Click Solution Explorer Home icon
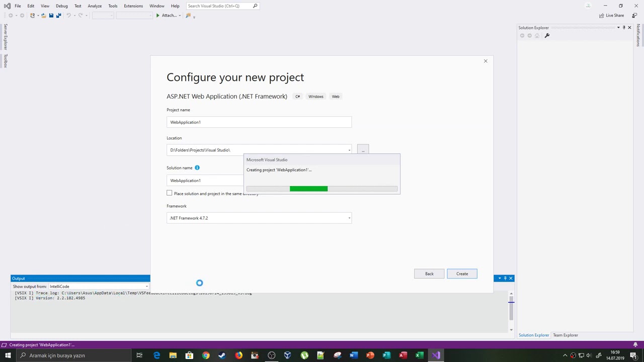Screen dimensions: 644x362 click(537, 36)
